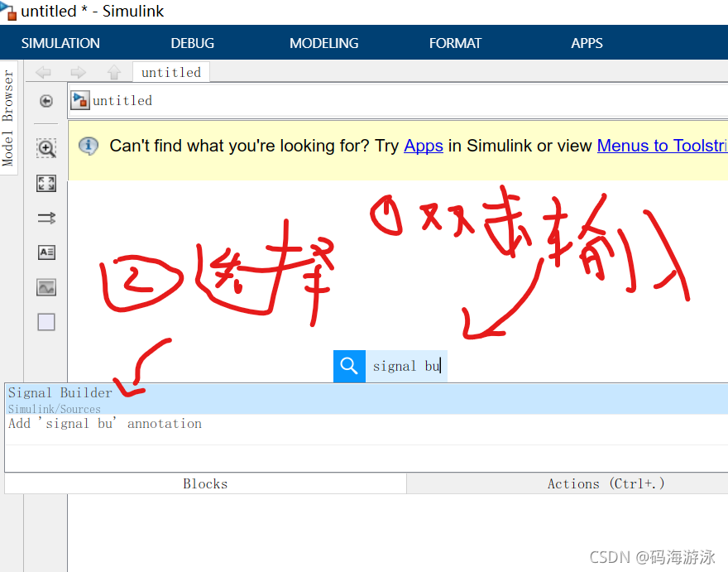Toggle the sample time legend arrows icon
The width and height of the screenshot is (728, 572).
pyautogui.click(x=46, y=218)
